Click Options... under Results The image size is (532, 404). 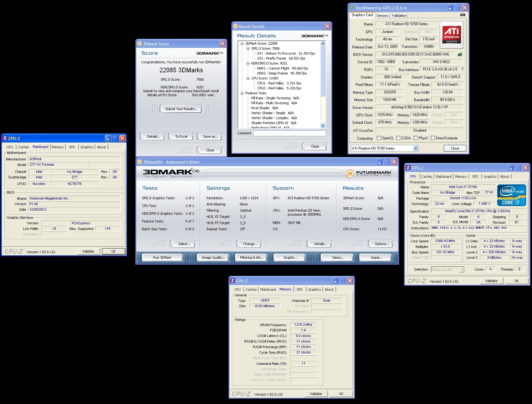tap(382, 244)
